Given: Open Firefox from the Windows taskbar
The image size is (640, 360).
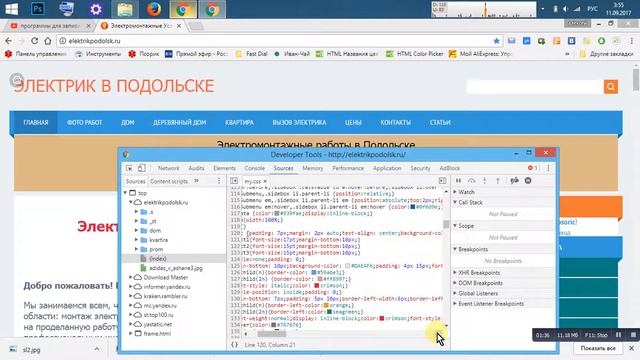Looking at the screenshot, I should tap(153, 9).
